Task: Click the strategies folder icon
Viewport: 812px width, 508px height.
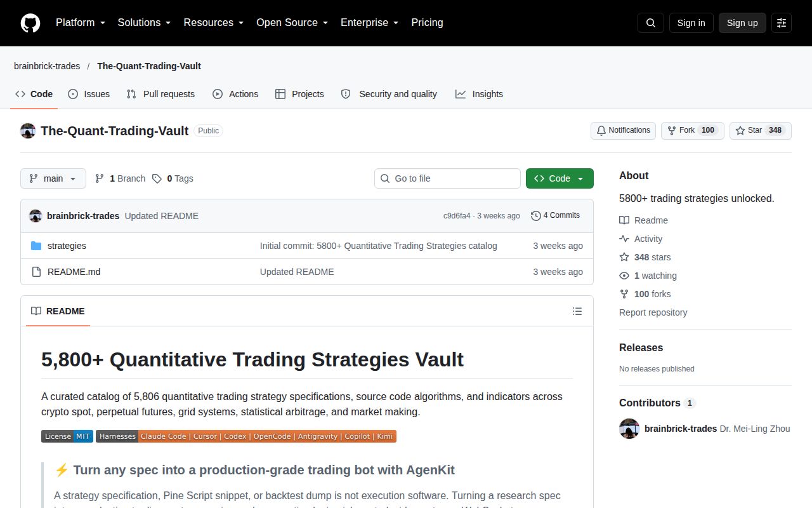Action: 36,246
